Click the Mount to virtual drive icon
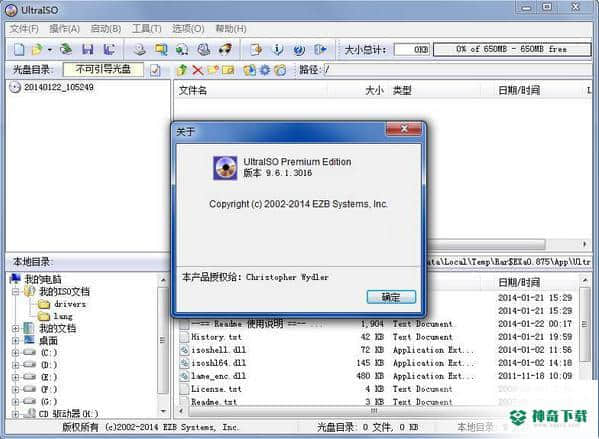 (204, 49)
